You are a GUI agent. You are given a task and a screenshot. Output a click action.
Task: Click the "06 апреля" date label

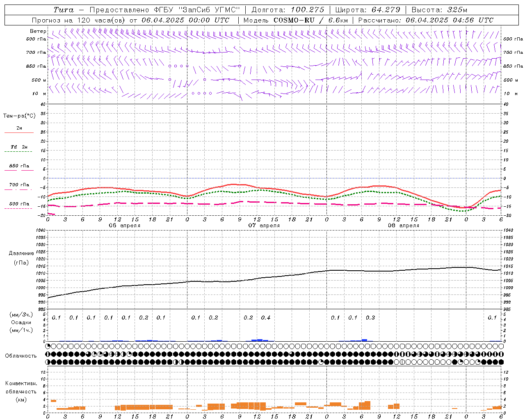coord(125,226)
